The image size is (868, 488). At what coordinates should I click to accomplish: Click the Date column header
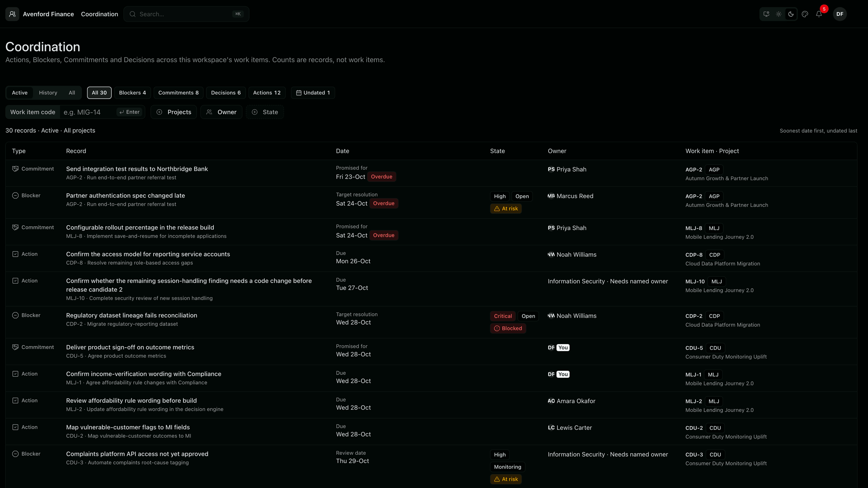(342, 151)
